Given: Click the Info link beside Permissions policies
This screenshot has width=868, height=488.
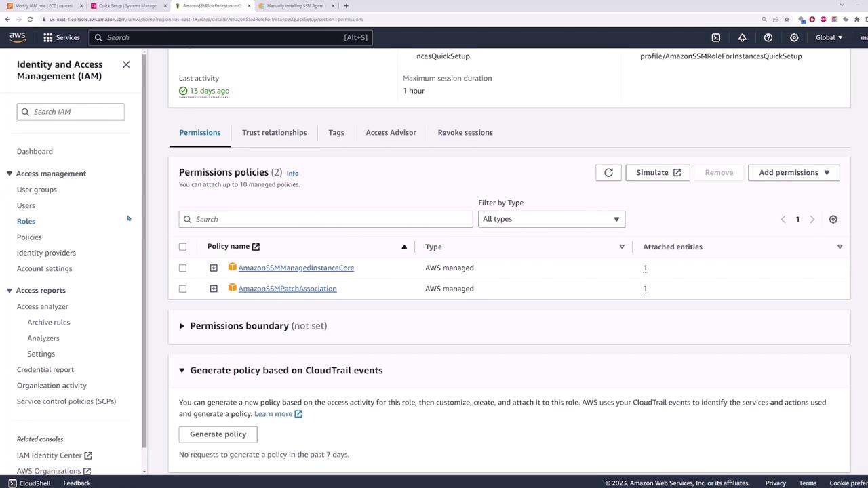Looking at the screenshot, I should click(292, 174).
